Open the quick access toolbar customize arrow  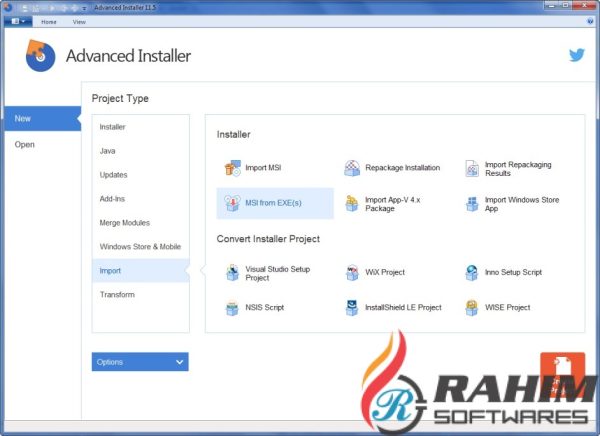pyautogui.click(x=84, y=8)
